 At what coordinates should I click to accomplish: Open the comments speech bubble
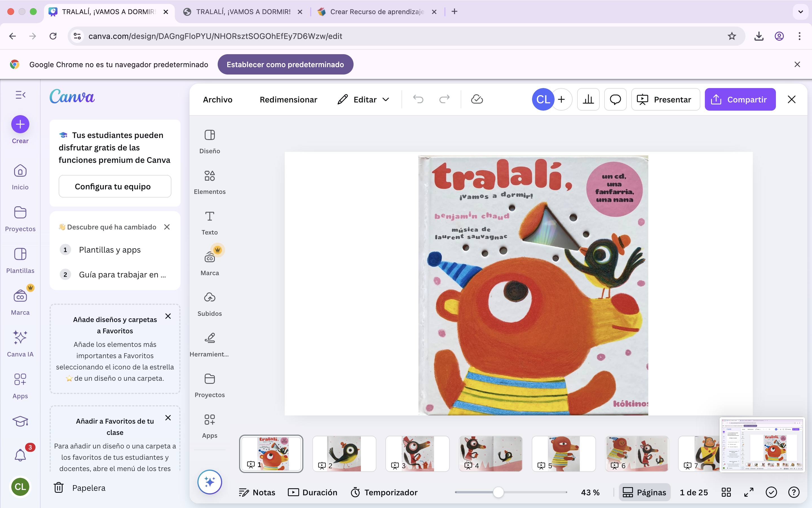tap(615, 99)
